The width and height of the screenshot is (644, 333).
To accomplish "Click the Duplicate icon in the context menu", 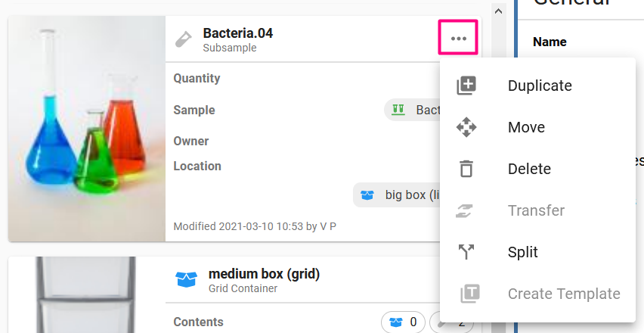I will point(466,86).
